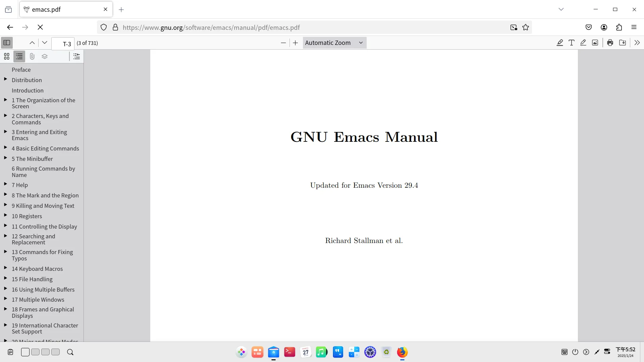The height and width of the screenshot is (362, 644).
Task: Go to 6 Running Commands by Name
Action: pos(43,172)
